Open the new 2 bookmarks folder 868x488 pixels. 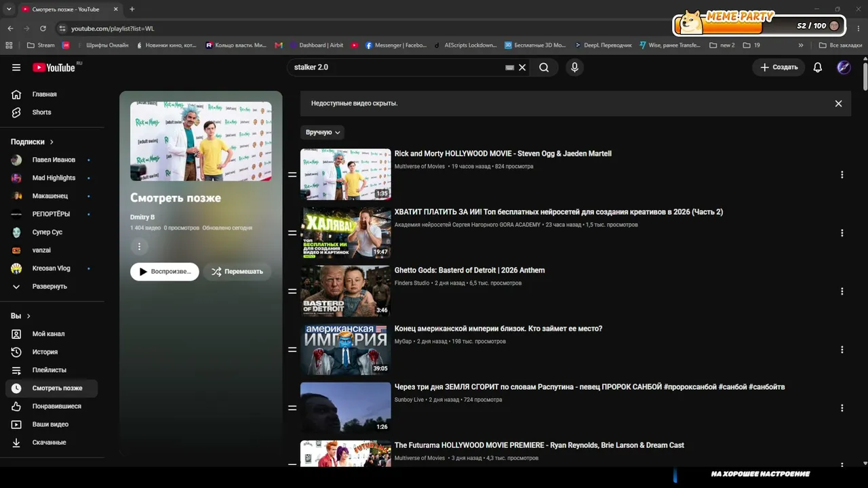(722, 45)
